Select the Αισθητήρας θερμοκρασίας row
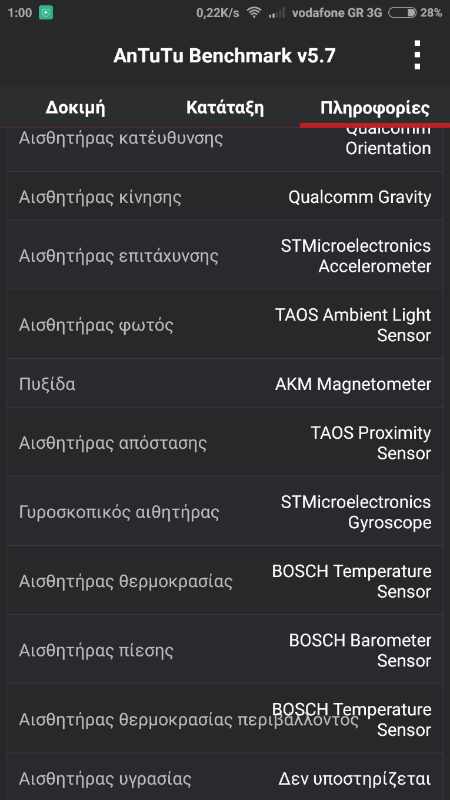The width and height of the screenshot is (450, 800). (x=225, y=581)
